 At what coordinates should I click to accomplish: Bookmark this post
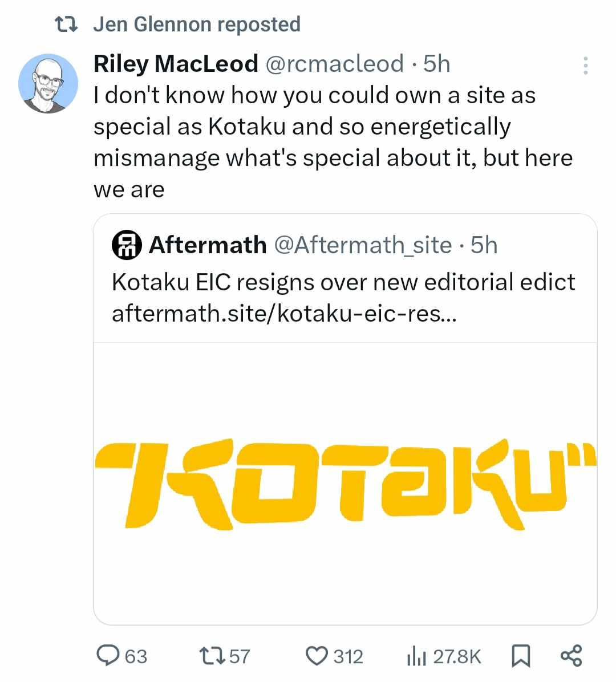click(x=521, y=656)
